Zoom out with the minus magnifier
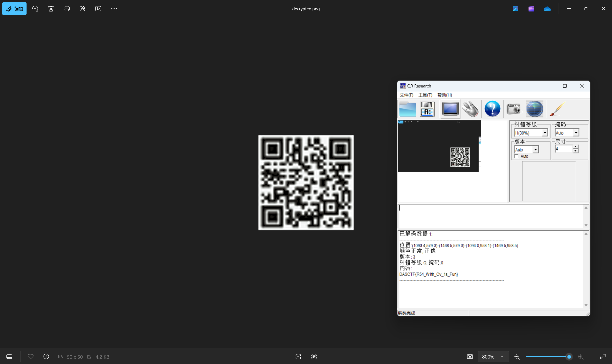Viewport: 612px width, 364px height. [x=517, y=357]
